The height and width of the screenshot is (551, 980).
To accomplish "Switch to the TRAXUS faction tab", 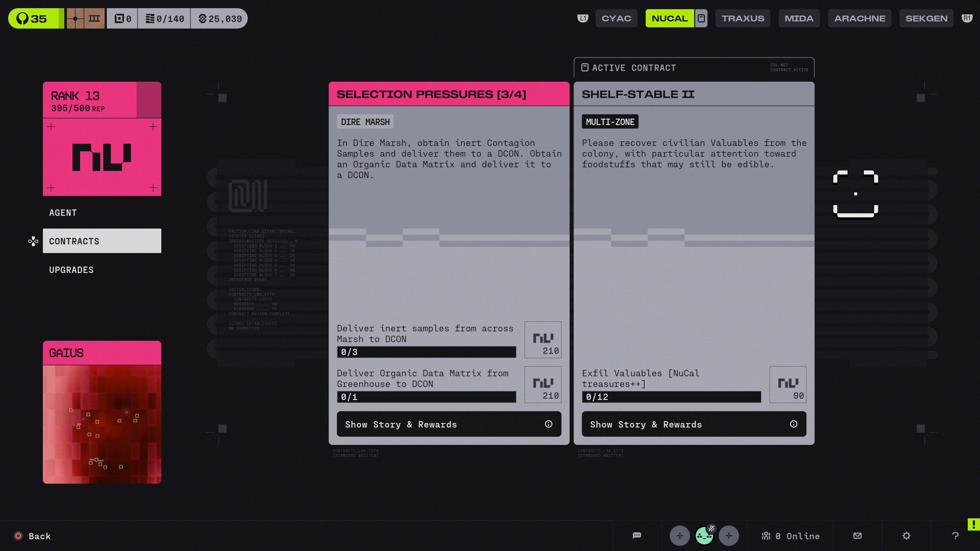I will tap(743, 18).
